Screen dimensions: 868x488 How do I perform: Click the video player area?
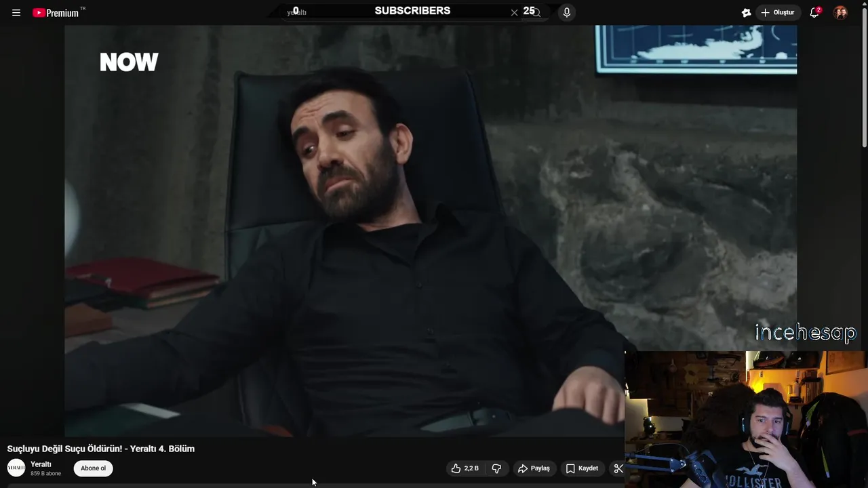click(431, 230)
